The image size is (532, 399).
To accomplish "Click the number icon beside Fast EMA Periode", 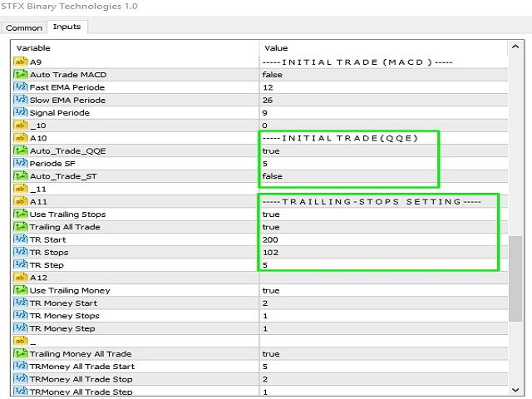I will (20, 87).
